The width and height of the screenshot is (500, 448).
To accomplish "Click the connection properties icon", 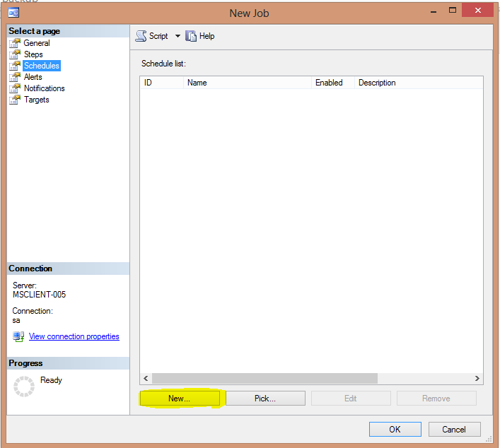I will tap(18, 336).
